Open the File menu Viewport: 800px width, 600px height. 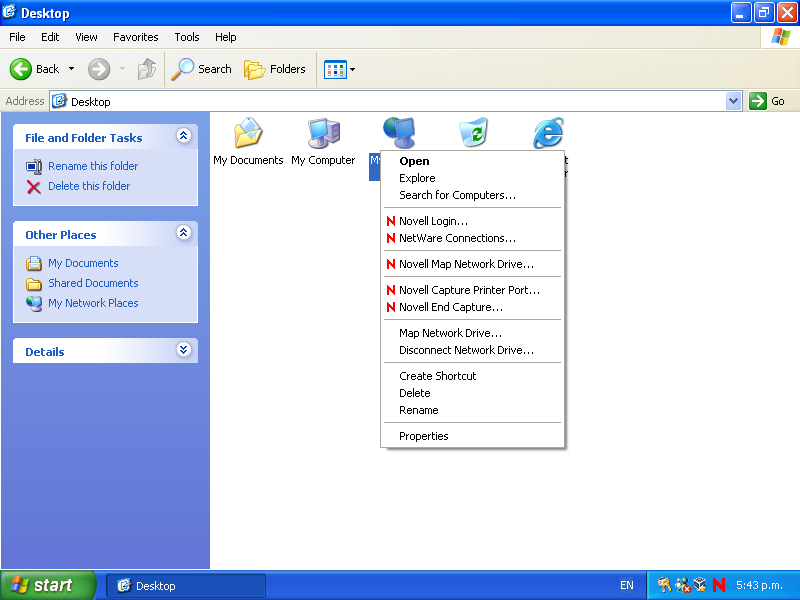click(x=17, y=37)
